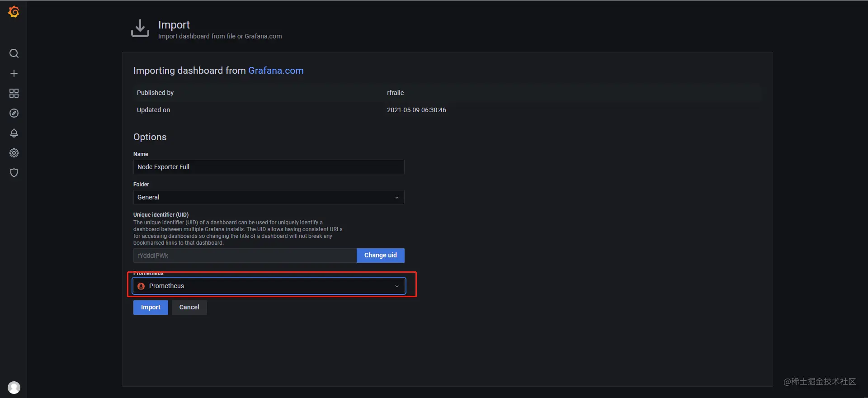Click the UID description paragraph
The image size is (868, 398).
[x=238, y=232]
